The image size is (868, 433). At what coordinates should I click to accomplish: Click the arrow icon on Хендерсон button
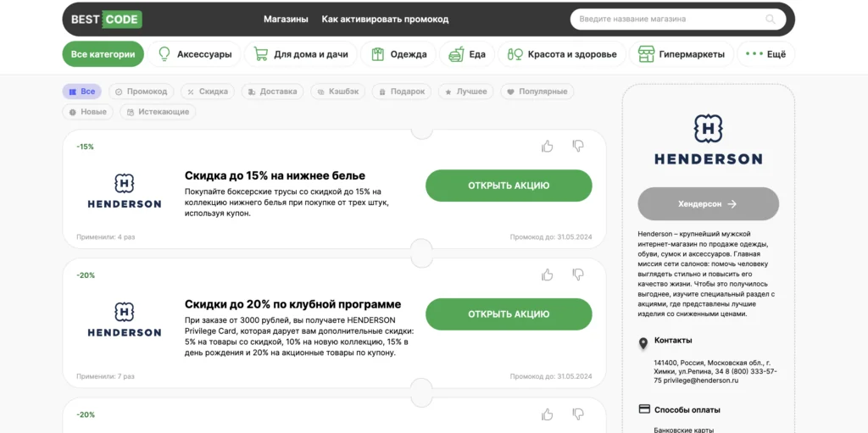[732, 203]
